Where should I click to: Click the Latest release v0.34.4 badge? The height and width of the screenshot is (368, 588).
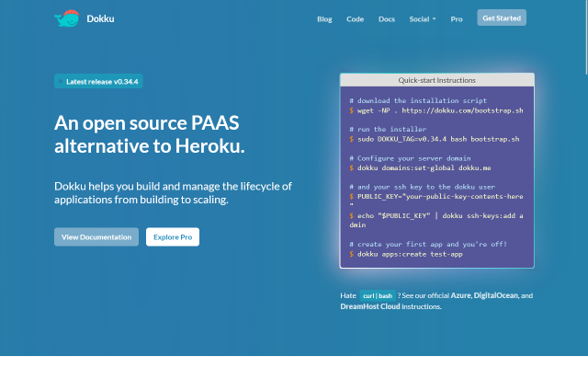pos(98,82)
